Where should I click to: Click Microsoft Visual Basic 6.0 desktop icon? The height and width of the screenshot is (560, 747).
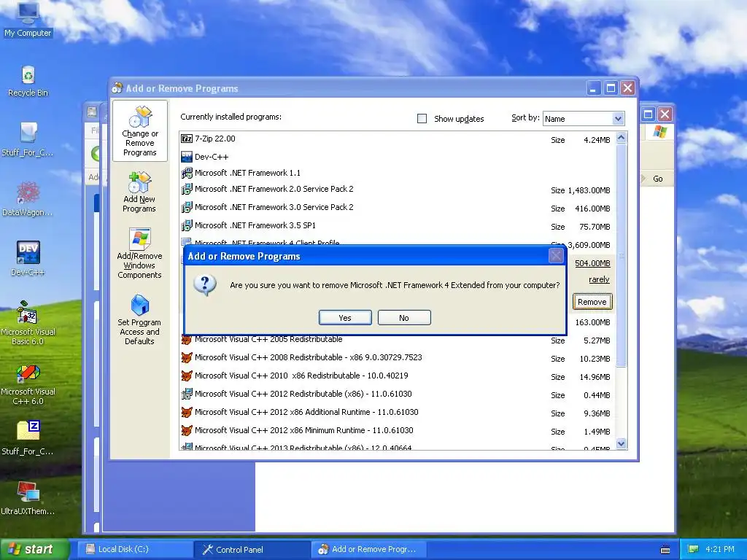click(x=28, y=323)
